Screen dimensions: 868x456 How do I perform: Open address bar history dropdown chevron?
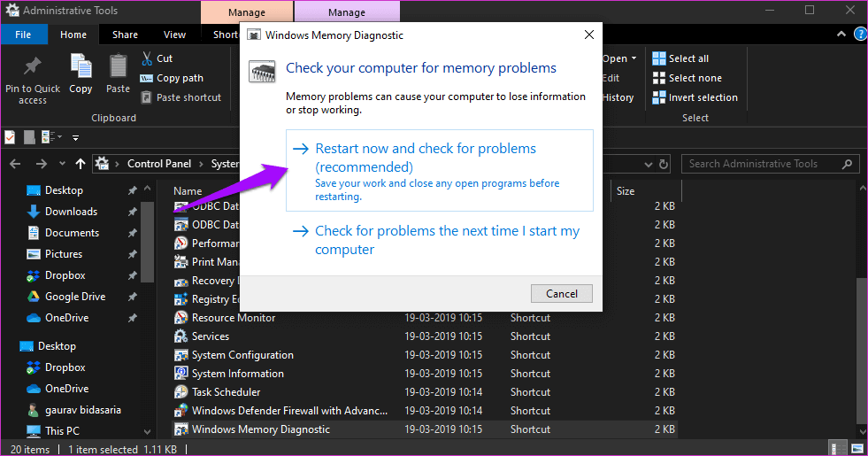click(649, 165)
